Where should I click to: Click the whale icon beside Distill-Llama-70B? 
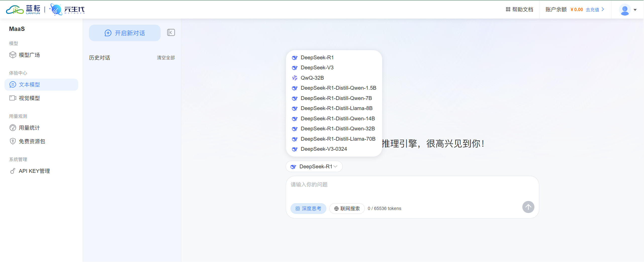(x=295, y=139)
